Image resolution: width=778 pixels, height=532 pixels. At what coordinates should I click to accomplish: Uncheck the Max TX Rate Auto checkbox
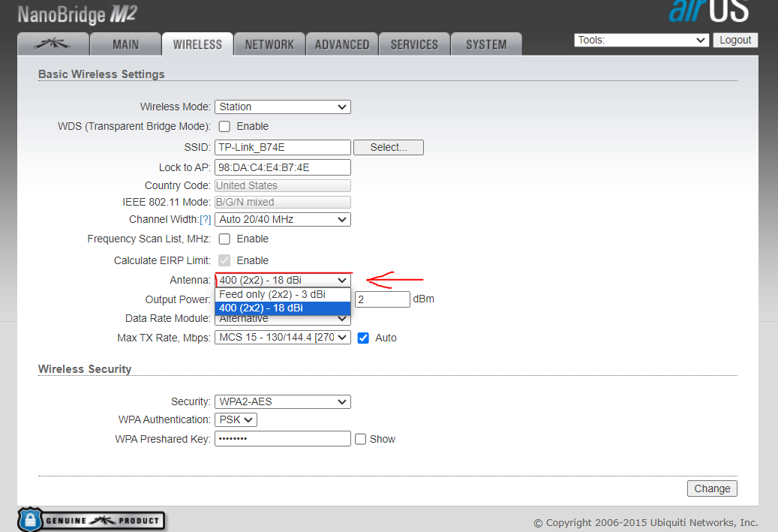[x=363, y=338]
